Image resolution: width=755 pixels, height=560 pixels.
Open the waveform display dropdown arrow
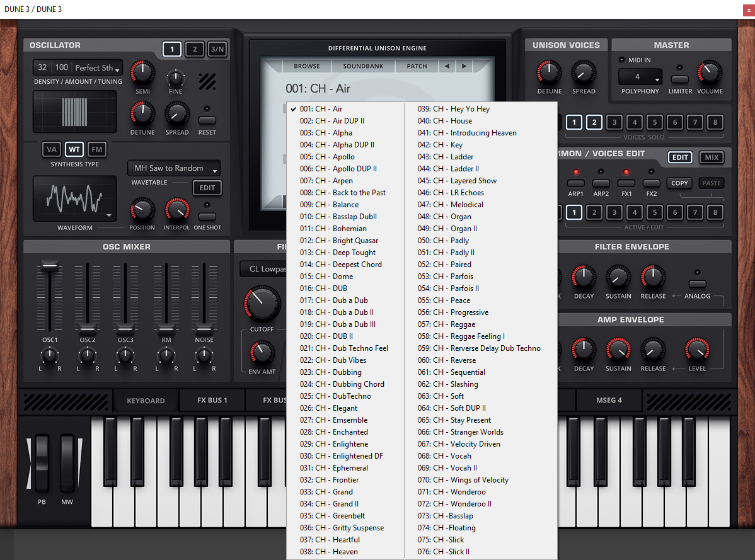(x=109, y=215)
